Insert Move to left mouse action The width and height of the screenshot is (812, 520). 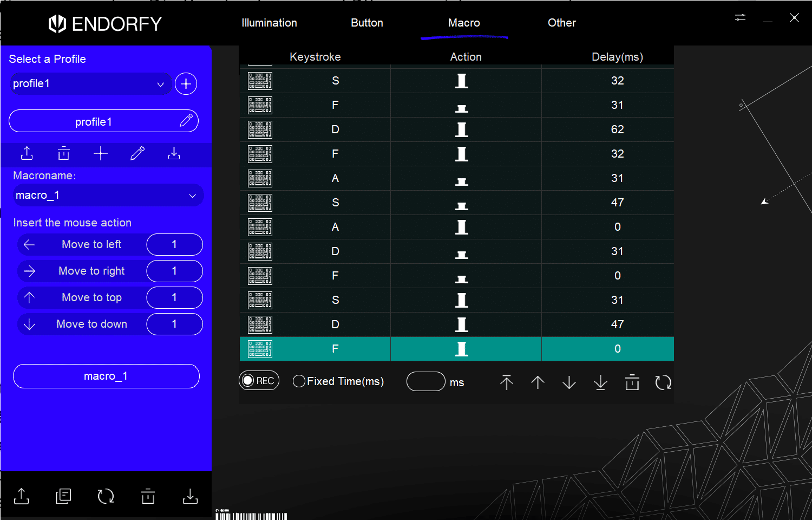tap(82, 245)
